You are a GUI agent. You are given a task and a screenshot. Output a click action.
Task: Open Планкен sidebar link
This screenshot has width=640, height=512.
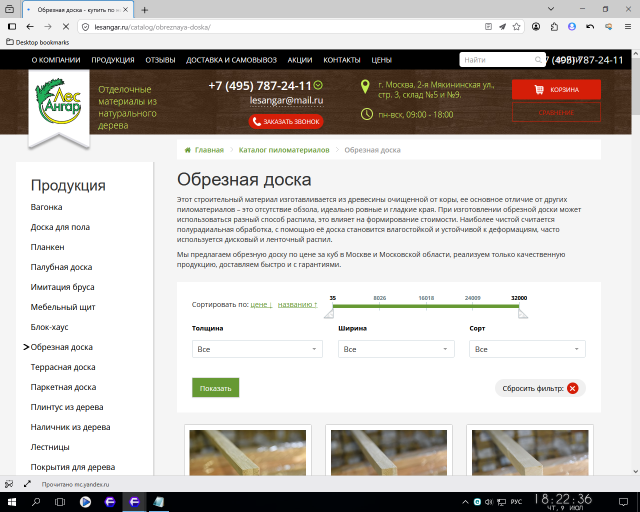point(47,247)
